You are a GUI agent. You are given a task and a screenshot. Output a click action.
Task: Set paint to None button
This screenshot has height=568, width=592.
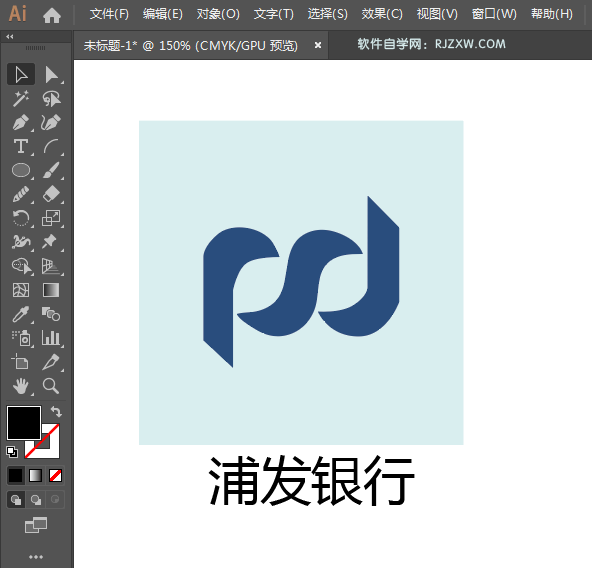pyautogui.click(x=56, y=475)
